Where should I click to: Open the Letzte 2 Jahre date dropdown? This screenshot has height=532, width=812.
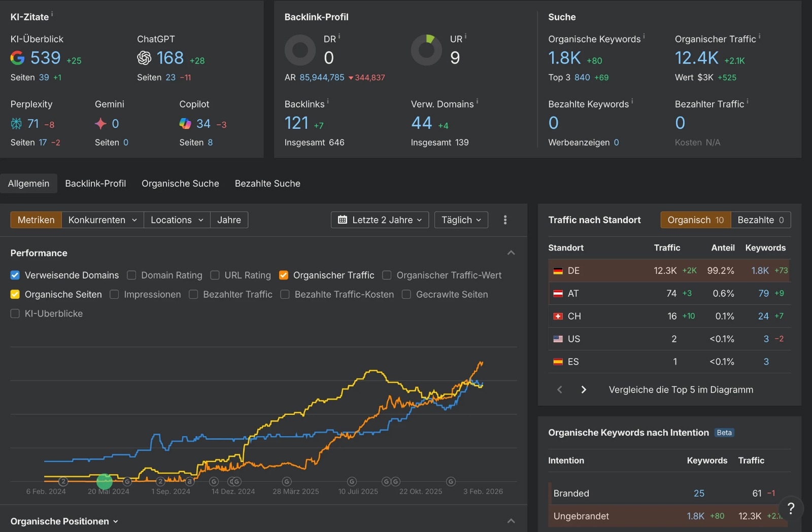click(380, 220)
